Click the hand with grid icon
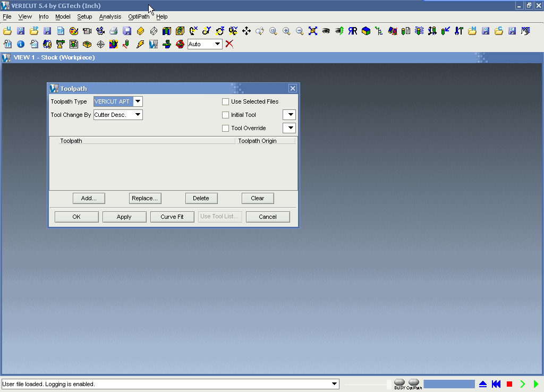The height and width of the screenshot is (392, 544). click(x=525, y=31)
